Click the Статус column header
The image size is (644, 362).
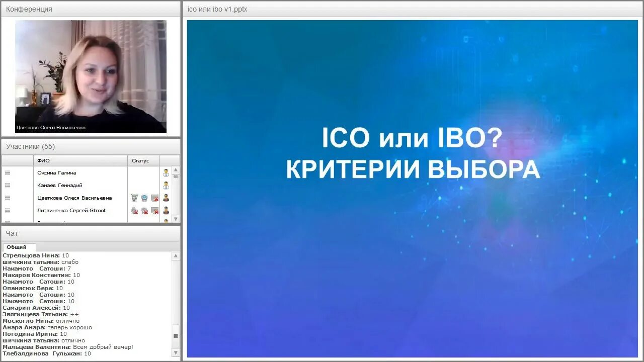point(143,160)
